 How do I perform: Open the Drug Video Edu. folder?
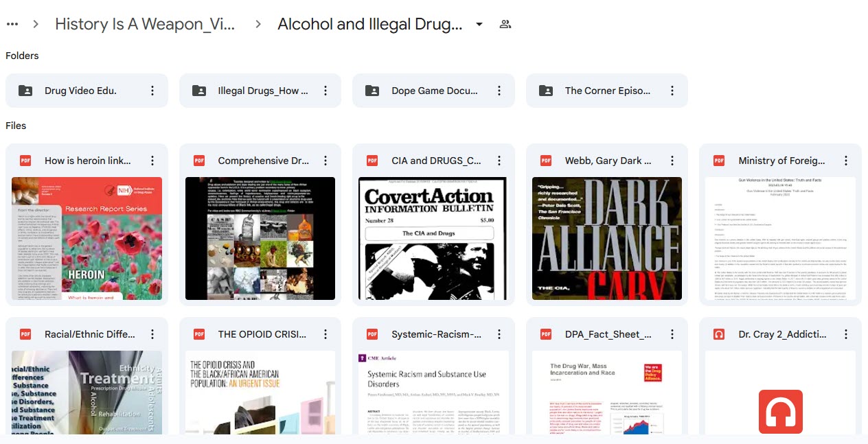point(80,91)
